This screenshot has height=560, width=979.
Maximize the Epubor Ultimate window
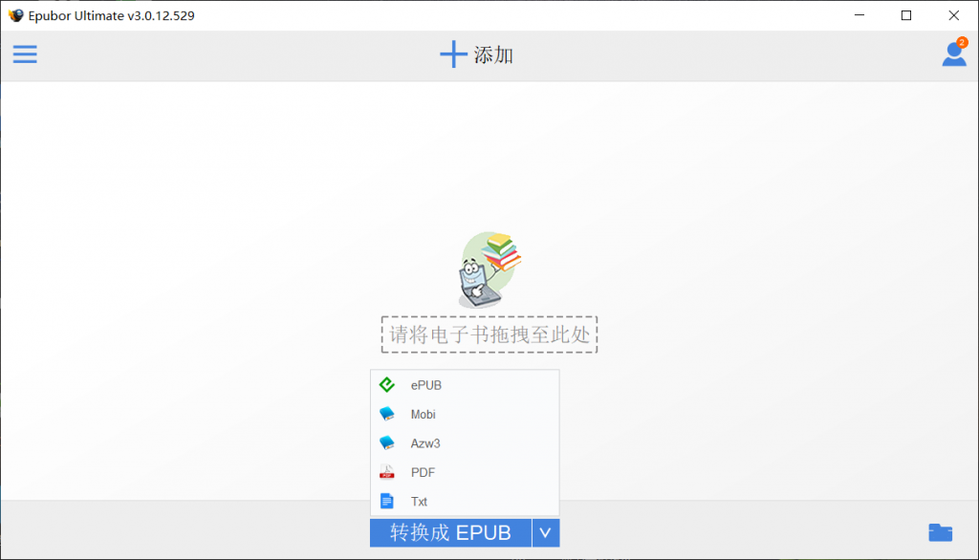pos(905,15)
